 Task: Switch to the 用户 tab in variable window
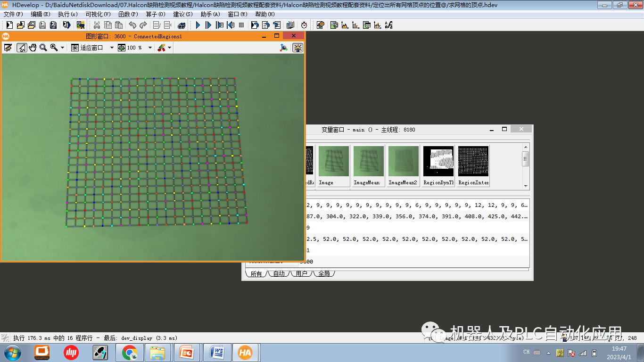301,273
